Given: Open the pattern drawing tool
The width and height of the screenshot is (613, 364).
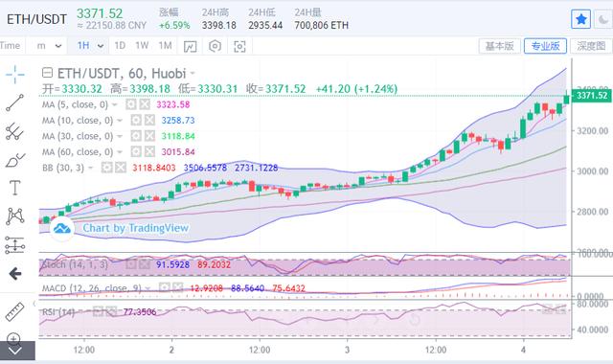Looking at the screenshot, I should pos(15,216).
